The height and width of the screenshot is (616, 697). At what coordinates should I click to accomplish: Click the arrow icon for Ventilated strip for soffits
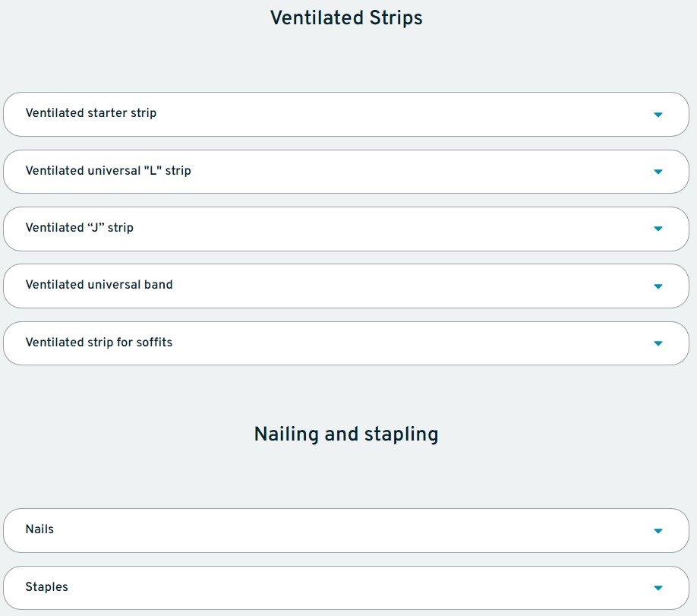pos(658,343)
